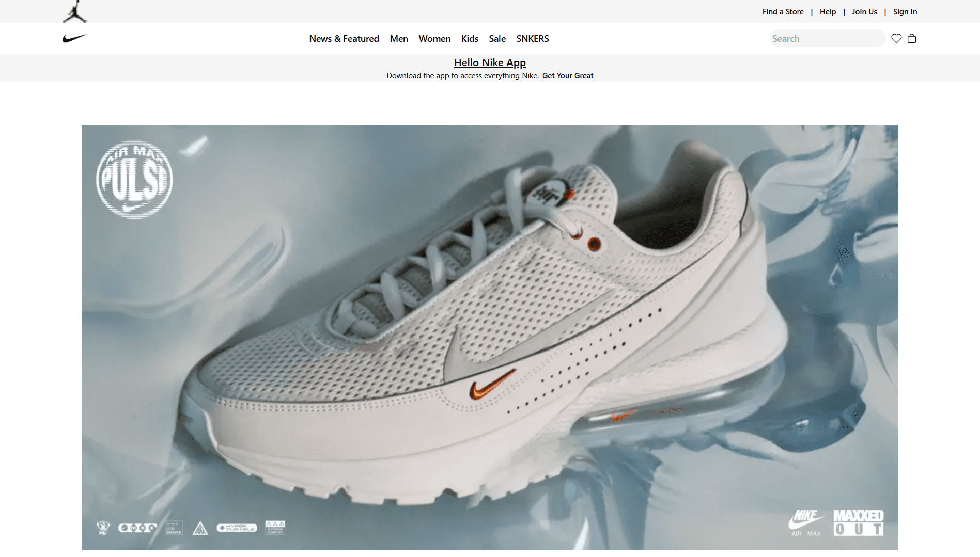Click the Extreme Comfort badge
Image resolution: width=980 pixels, height=557 pixels.
tap(275, 528)
